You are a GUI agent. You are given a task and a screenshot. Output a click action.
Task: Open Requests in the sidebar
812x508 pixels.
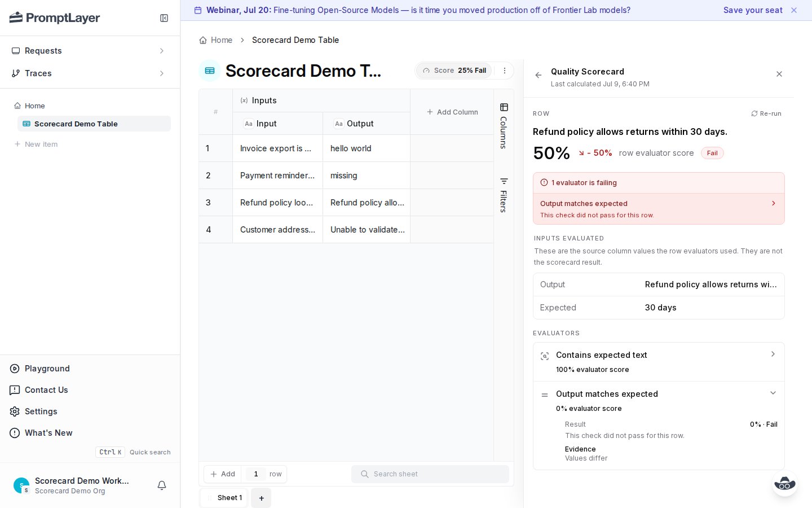pyautogui.click(x=90, y=51)
